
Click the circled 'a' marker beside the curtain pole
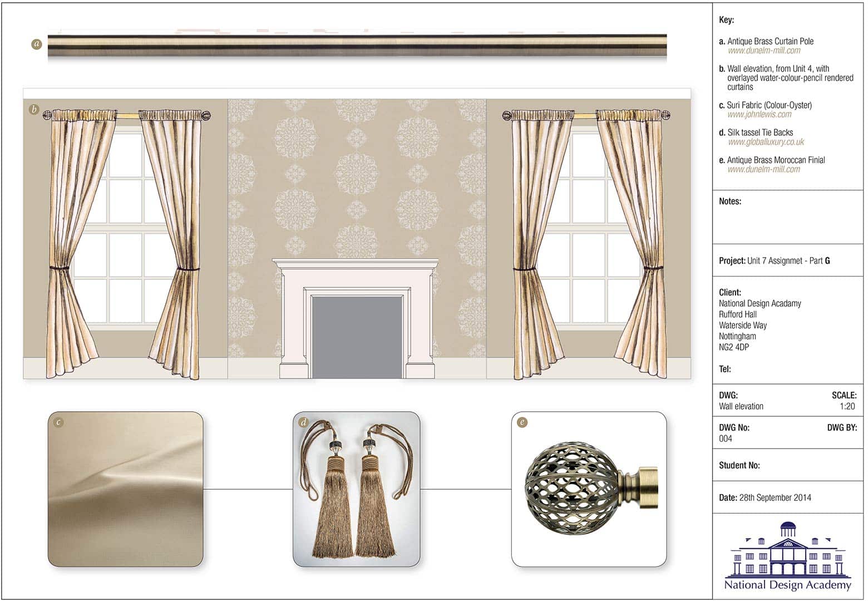pos(37,44)
